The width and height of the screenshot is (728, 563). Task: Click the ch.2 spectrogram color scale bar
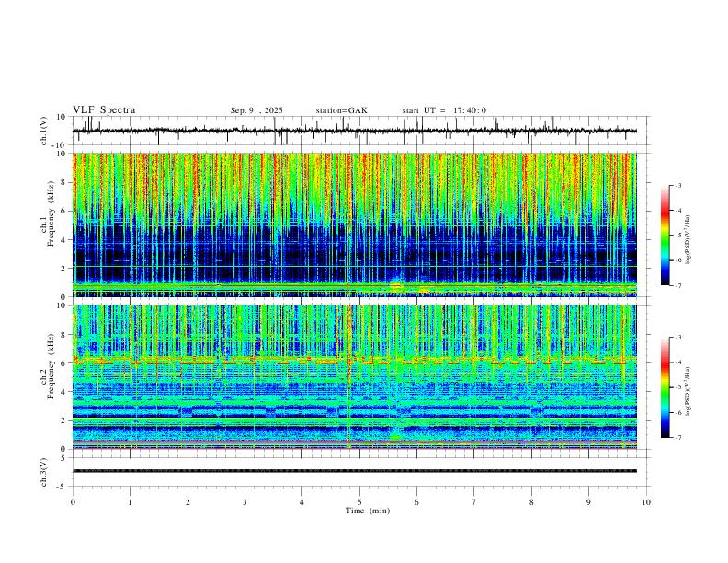[x=665, y=387]
